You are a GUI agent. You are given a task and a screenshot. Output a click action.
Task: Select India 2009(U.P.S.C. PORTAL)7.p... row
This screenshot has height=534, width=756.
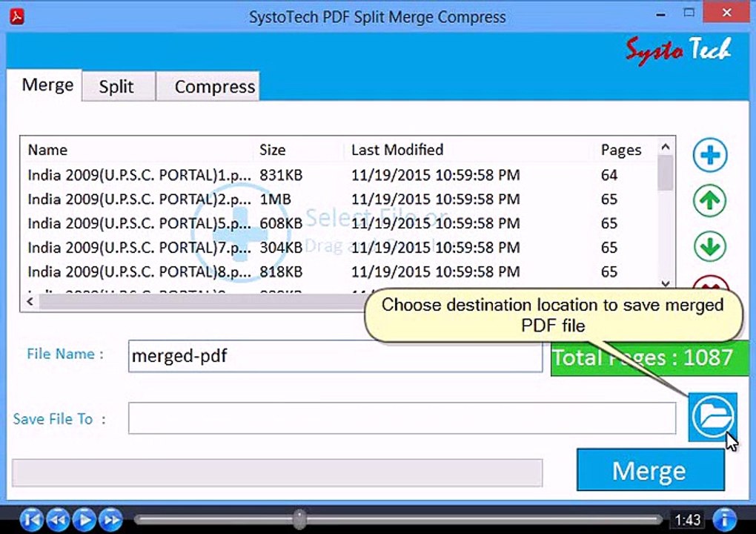pos(339,247)
